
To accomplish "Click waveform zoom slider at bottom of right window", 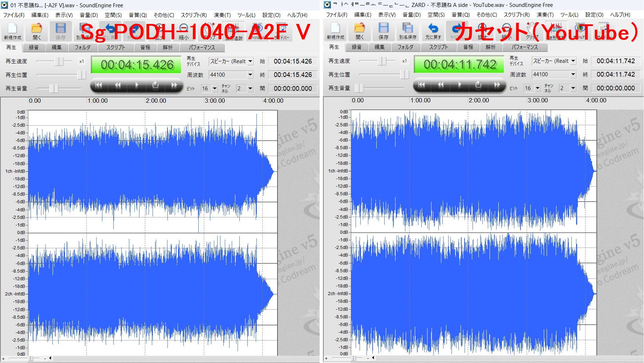I will click(347, 359).
